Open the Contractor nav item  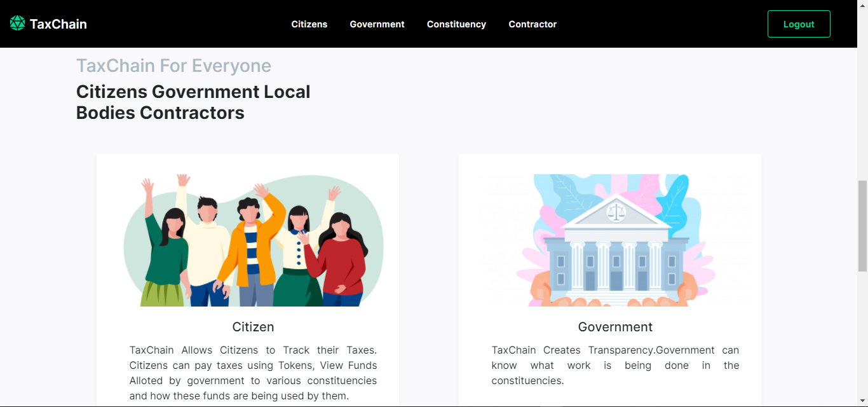532,24
